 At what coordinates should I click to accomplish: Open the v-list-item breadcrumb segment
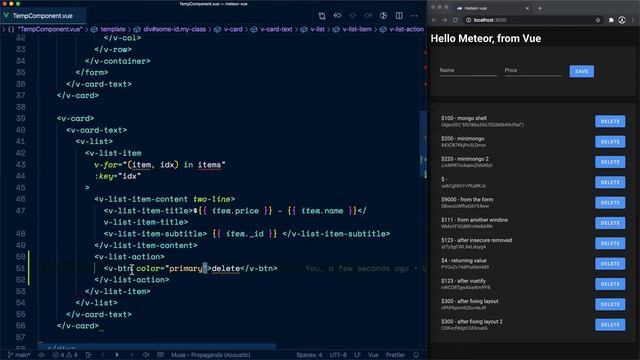[357, 29]
